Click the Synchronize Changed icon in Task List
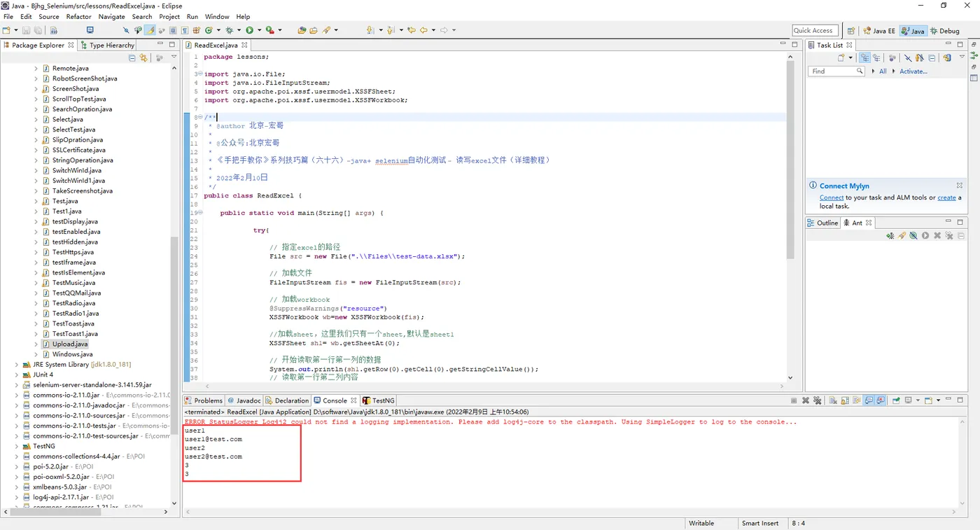The image size is (980, 530). (946, 58)
